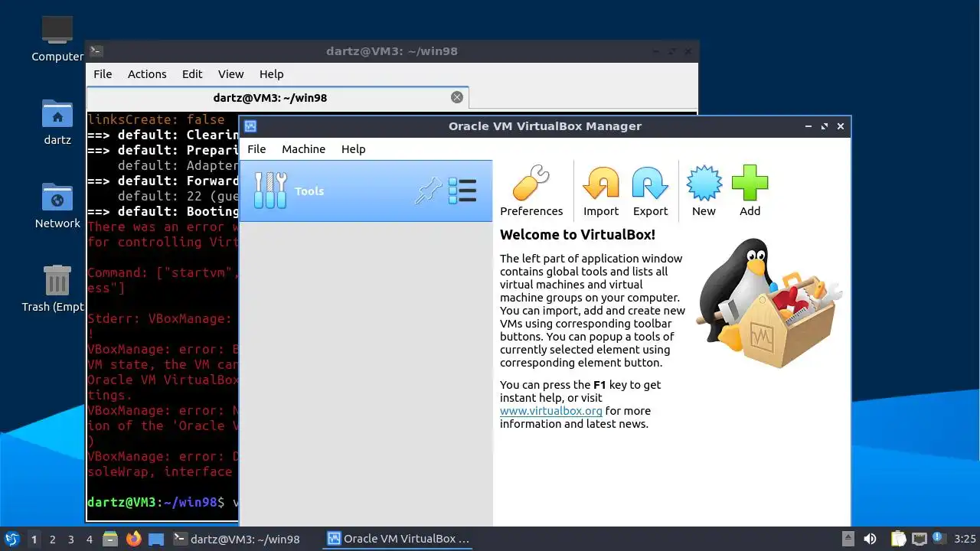Click the network status tray icon
The height and width of the screenshot is (551, 980).
click(x=919, y=540)
